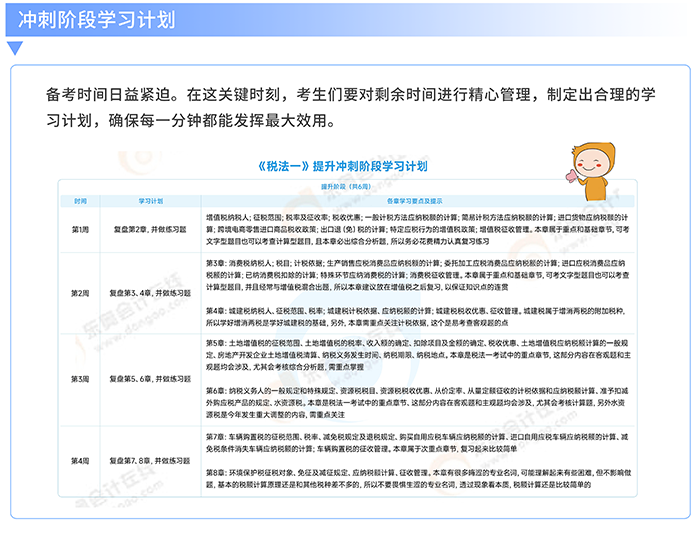The image size is (700, 536).
Task: Select the 时间 column header
Action: 81,200
